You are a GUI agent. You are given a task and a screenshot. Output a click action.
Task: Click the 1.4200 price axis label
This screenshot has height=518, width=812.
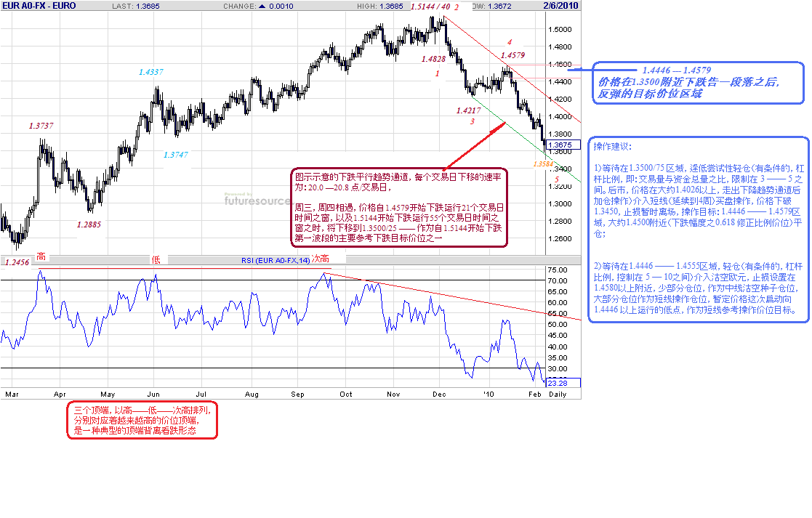click(560, 100)
